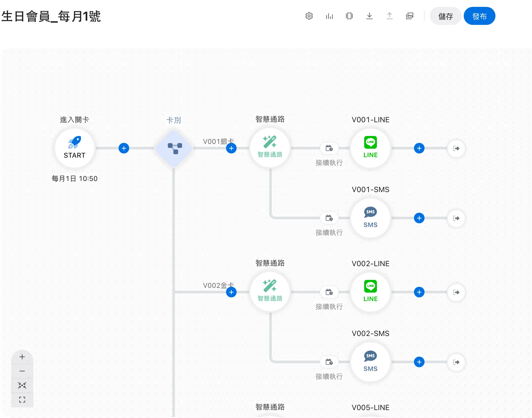Toggle fullscreen canvas view
The height and width of the screenshot is (418, 532).
point(22,400)
